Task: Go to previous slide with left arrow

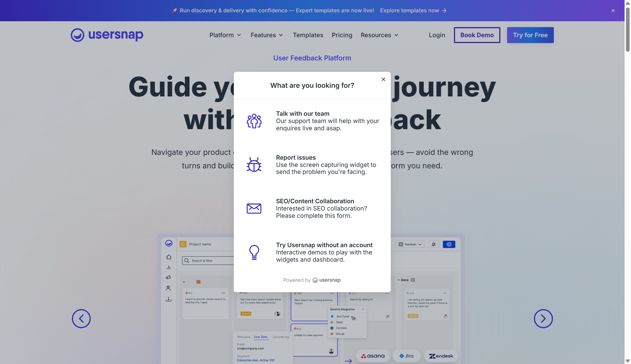Action: point(81,318)
